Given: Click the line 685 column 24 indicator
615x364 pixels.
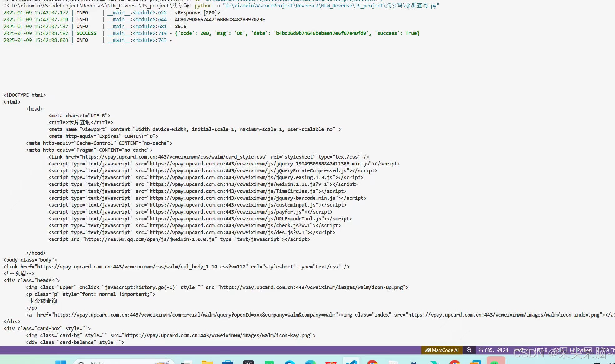Looking at the screenshot, I should pyautogui.click(x=493, y=350).
